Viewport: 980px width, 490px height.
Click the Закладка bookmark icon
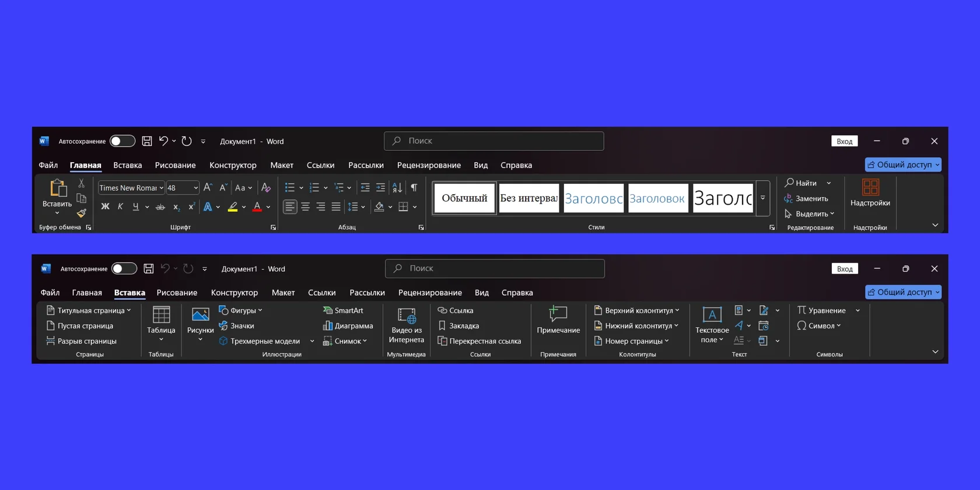(x=459, y=325)
